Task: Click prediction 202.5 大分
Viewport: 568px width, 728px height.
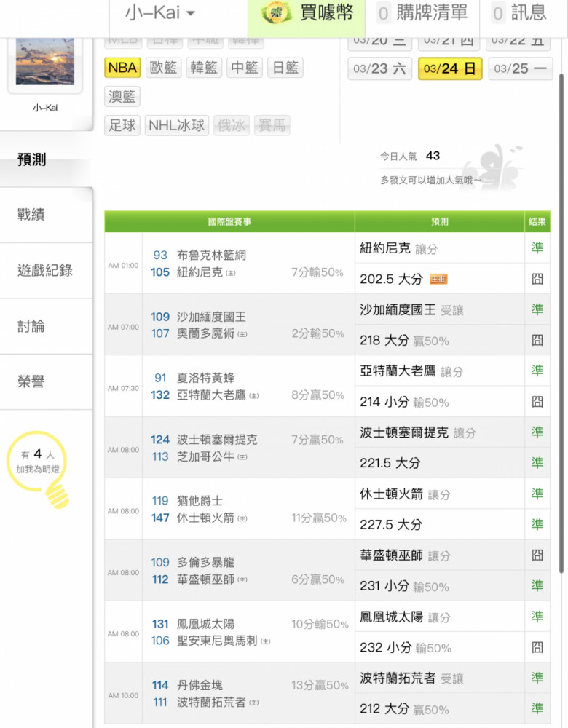Action: click(391, 279)
